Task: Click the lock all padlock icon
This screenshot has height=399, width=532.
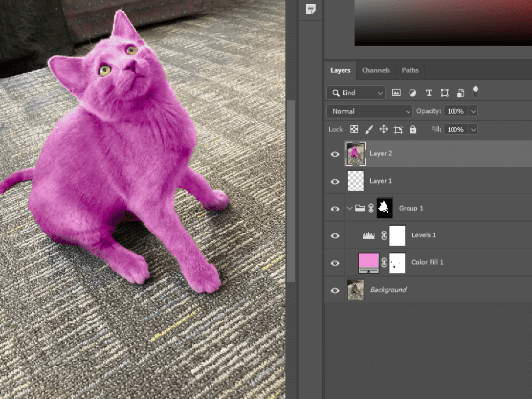Action: [412, 129]
